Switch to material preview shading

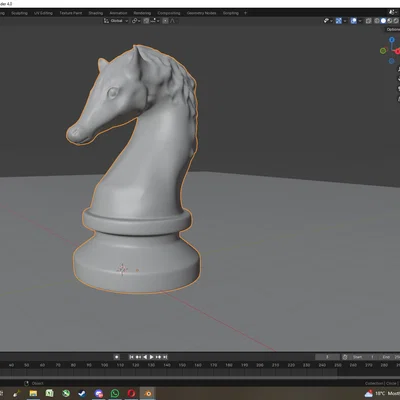tap(390, 21)
